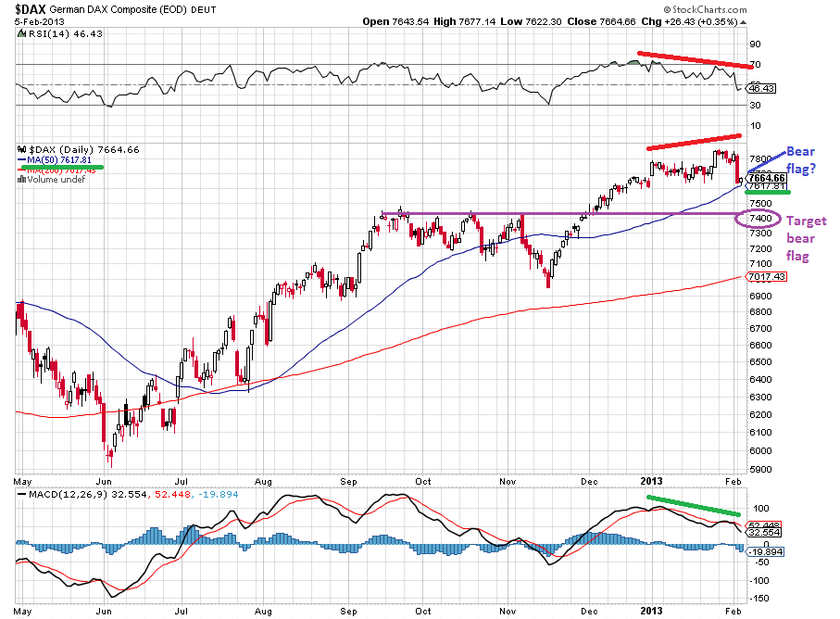The image size is (840, 619).
Task: Click Sep on the MACD panel date axis
Action: [348, 611]
